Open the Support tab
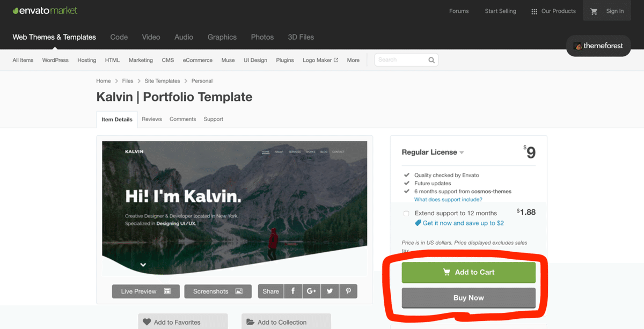Viewport: 644px width, 329px height. coord(214,119)
